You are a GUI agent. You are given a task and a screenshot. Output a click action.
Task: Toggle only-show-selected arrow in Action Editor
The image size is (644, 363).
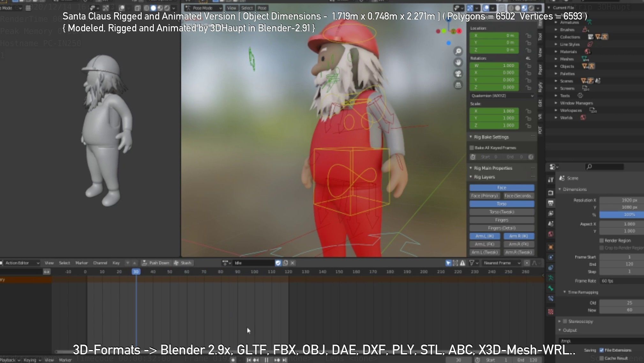pyautogui.click(x=448, y=263)
